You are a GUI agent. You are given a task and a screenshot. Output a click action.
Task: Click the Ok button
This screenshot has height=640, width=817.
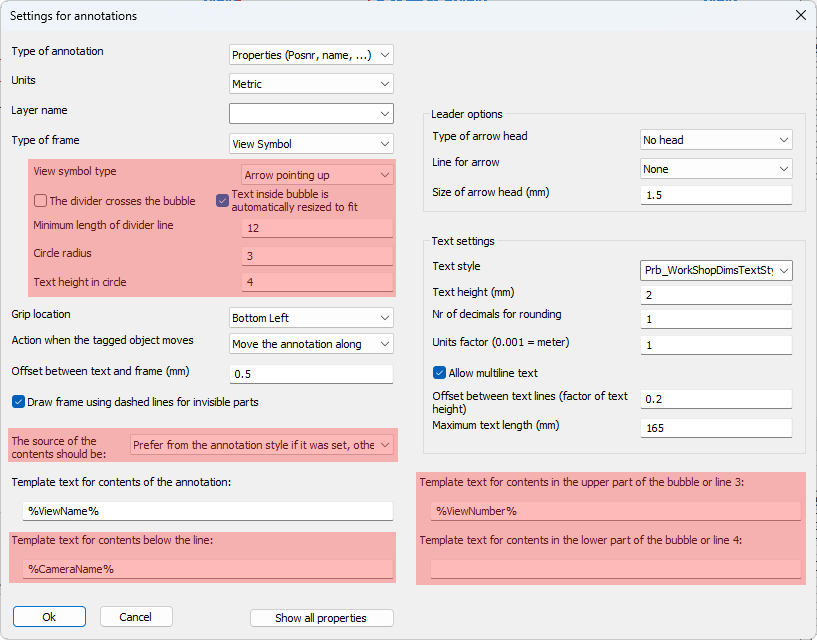click(x=49, y=617)
